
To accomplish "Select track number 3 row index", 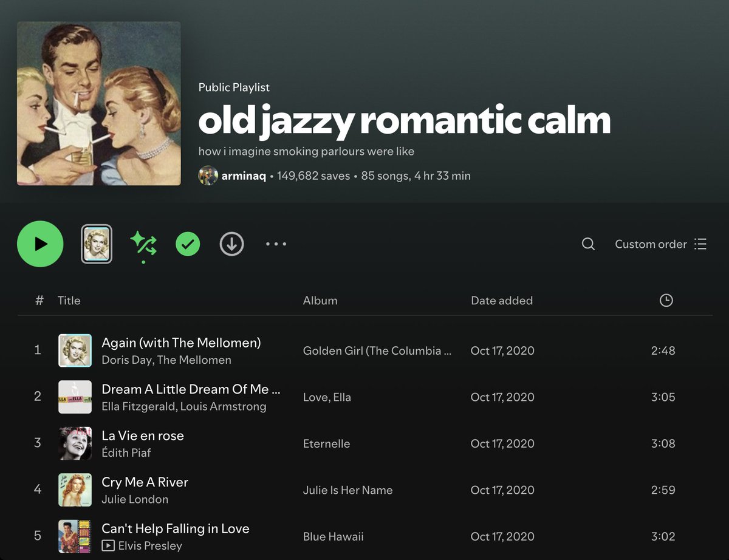I will (38, 443).
